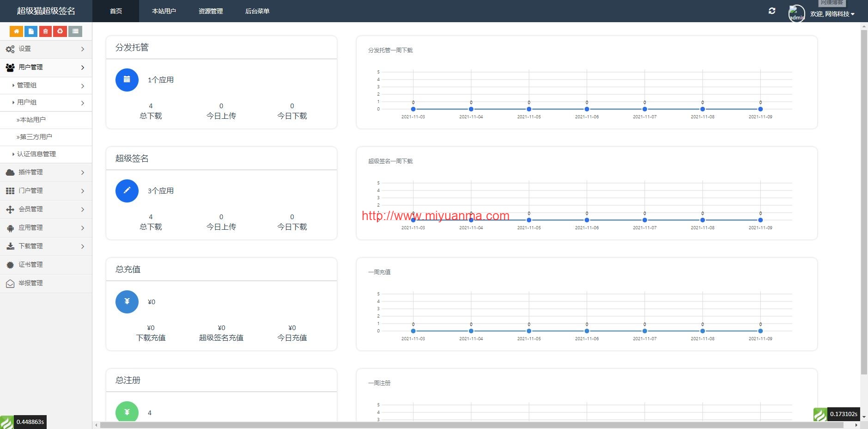Click the 1个应用 text in 分发托管
Image resolution: width=868 pixels, height=429 pixels.
[x=161, y=80]
